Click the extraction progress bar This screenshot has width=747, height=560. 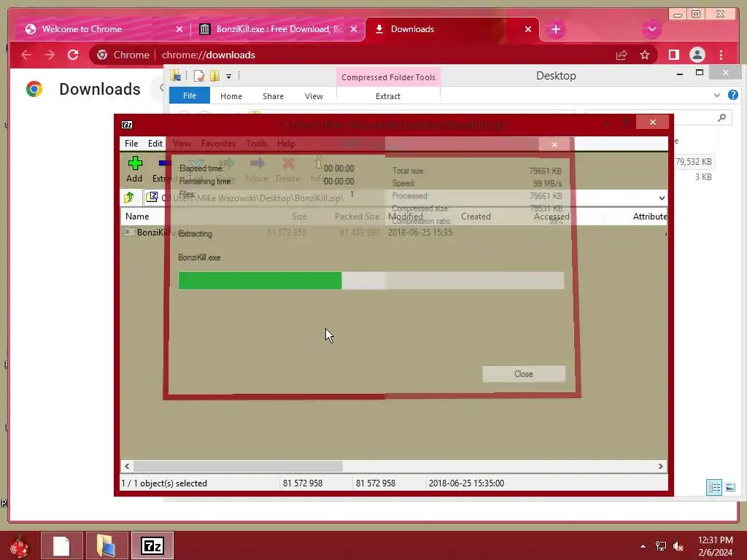[x=371, y=281]
